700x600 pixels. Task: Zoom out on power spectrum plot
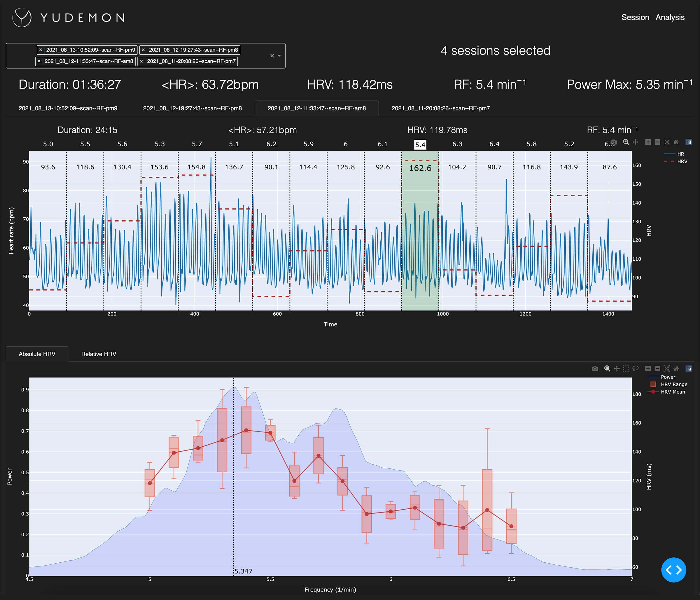657,369
